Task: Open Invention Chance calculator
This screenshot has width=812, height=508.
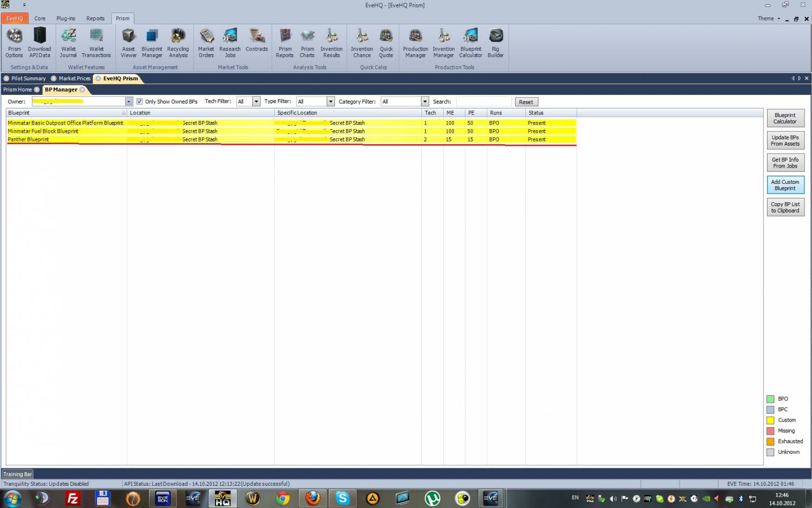Action: (362, 43)
